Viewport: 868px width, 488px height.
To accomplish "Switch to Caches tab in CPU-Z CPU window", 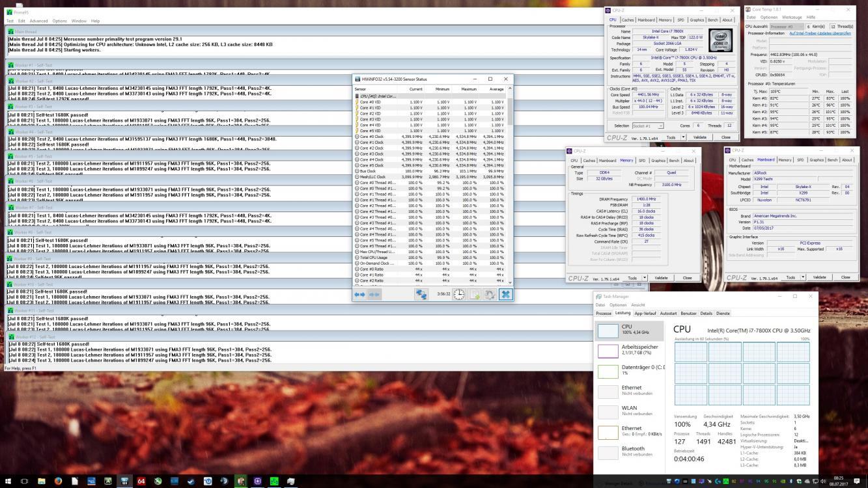I will tap(628, 20).
